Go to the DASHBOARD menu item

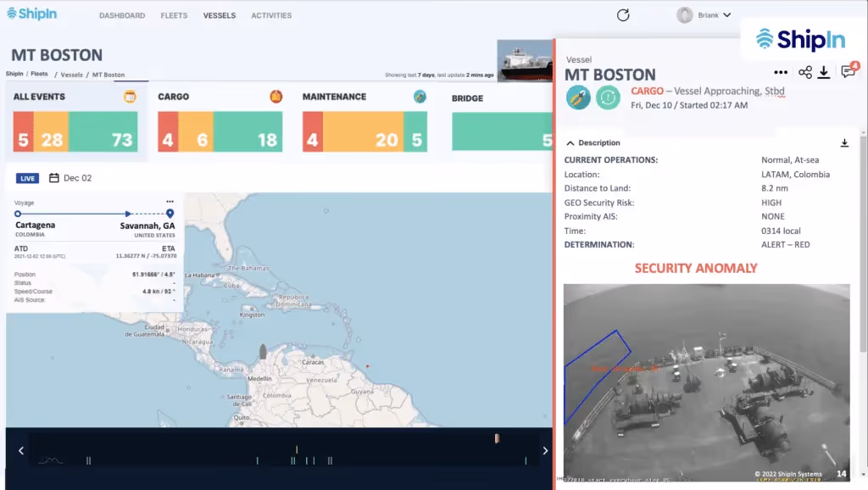[122, 15]
